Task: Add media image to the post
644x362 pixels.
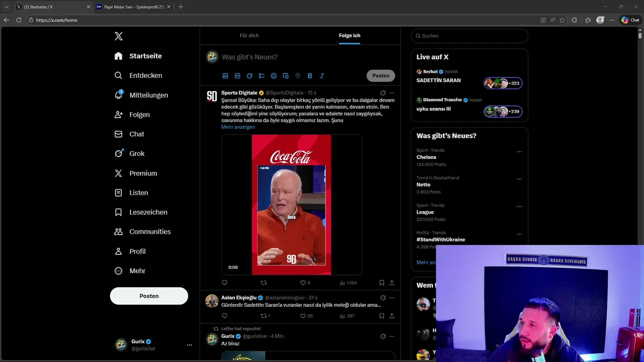Action: click(225, 76)
